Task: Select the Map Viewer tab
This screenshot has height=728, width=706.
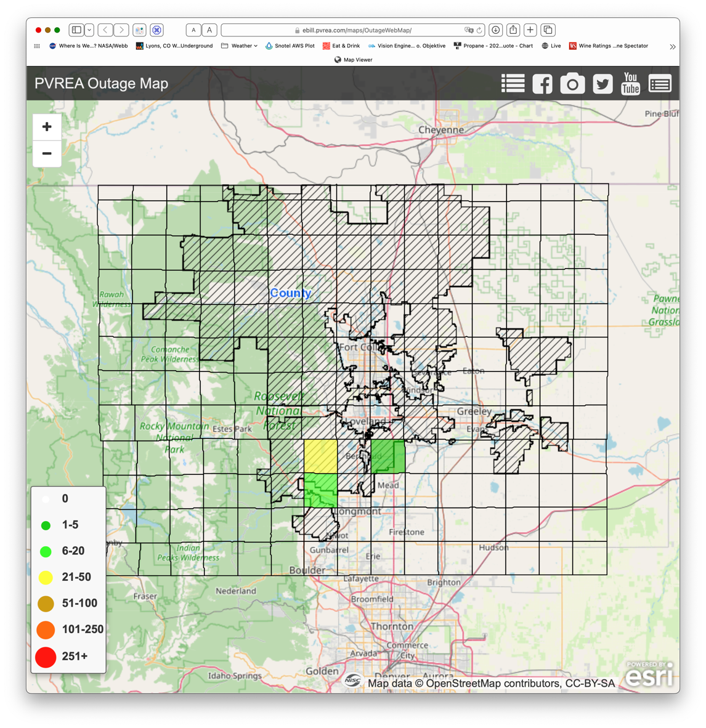Action: click(x=353, y=60)
